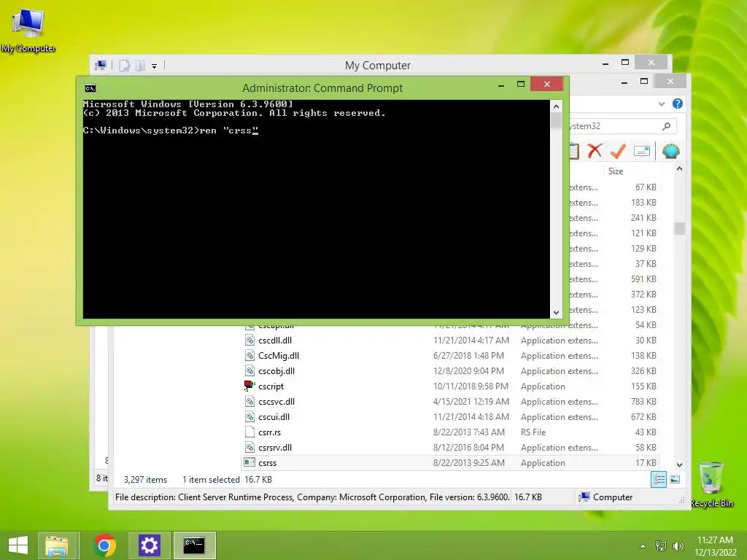Sort files by Size column

pos(616,171)
